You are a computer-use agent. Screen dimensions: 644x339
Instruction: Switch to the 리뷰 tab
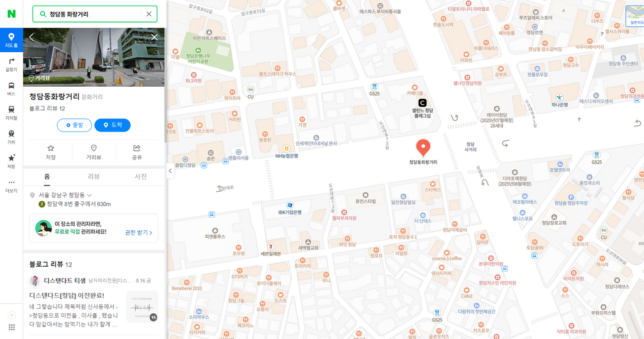click(x=94, y=177)
